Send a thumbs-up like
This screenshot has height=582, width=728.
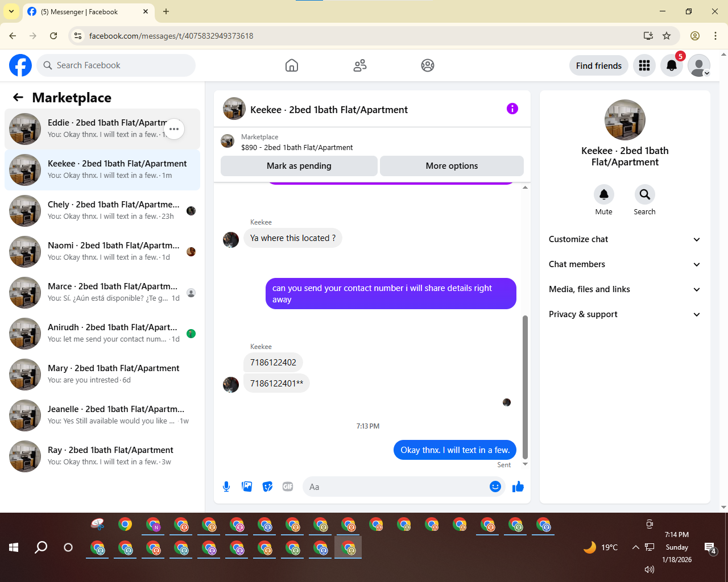coord(518,487)
